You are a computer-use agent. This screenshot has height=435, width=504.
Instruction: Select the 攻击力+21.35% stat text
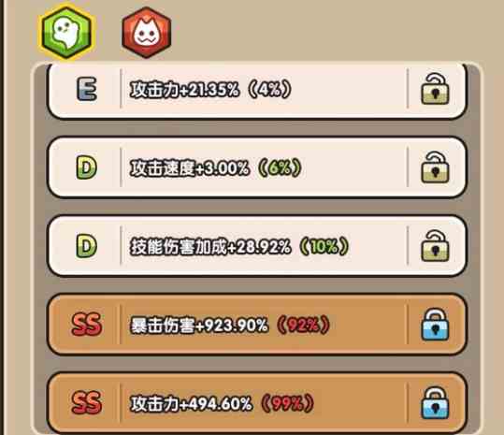[184, 89]
